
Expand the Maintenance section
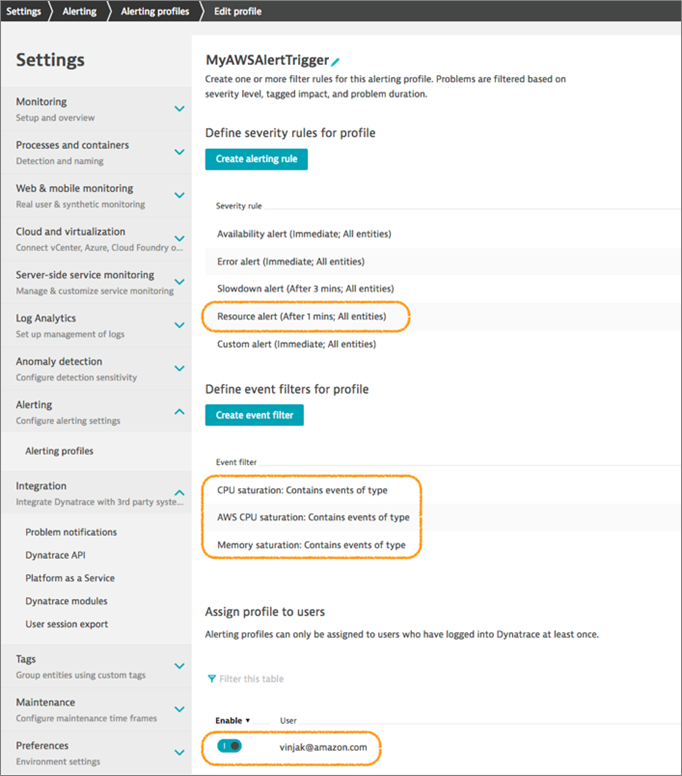(180, 709)
